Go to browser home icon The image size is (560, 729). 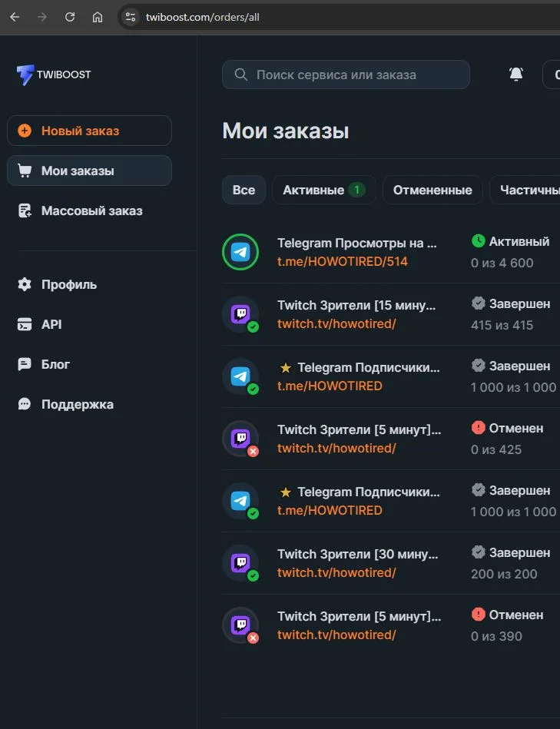pyautogui.click(x=97, y=17)
